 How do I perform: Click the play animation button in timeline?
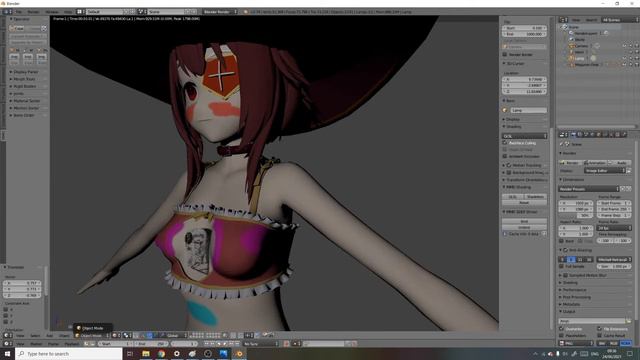[x=224, y=344]
